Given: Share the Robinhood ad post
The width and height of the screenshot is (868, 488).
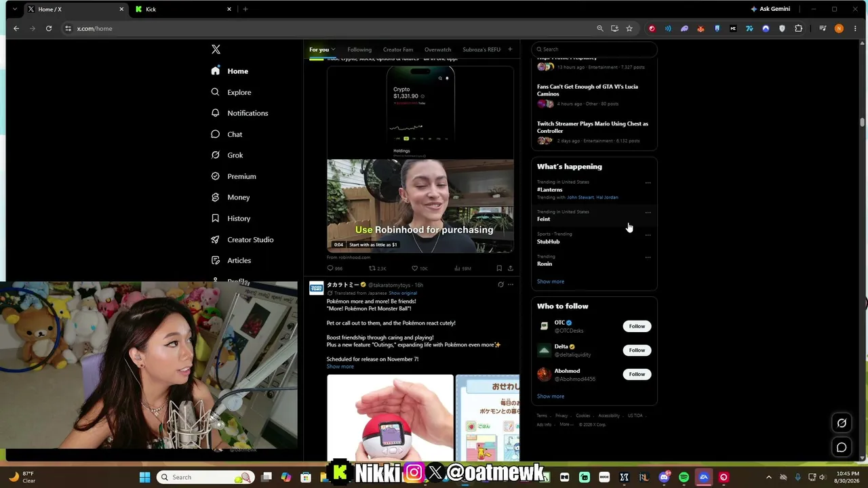Looking at the screenshot, I should coord(511,268).
